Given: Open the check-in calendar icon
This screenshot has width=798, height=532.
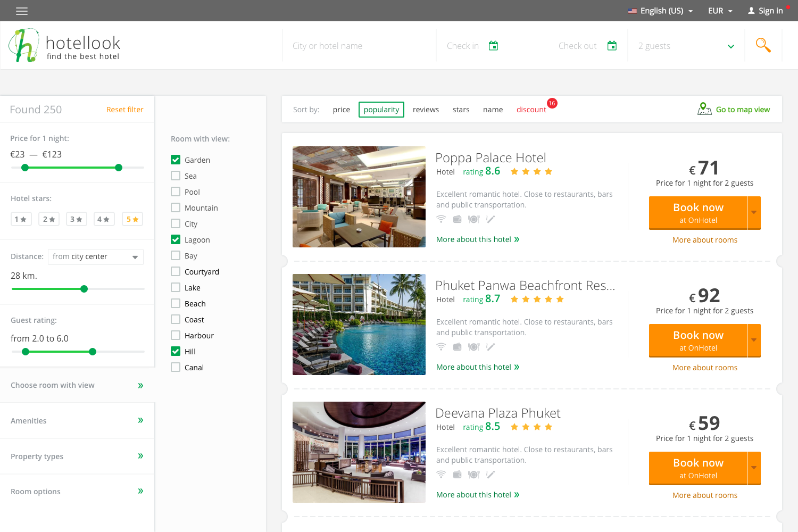Looking at the screenshot, I should pos(494,46).
